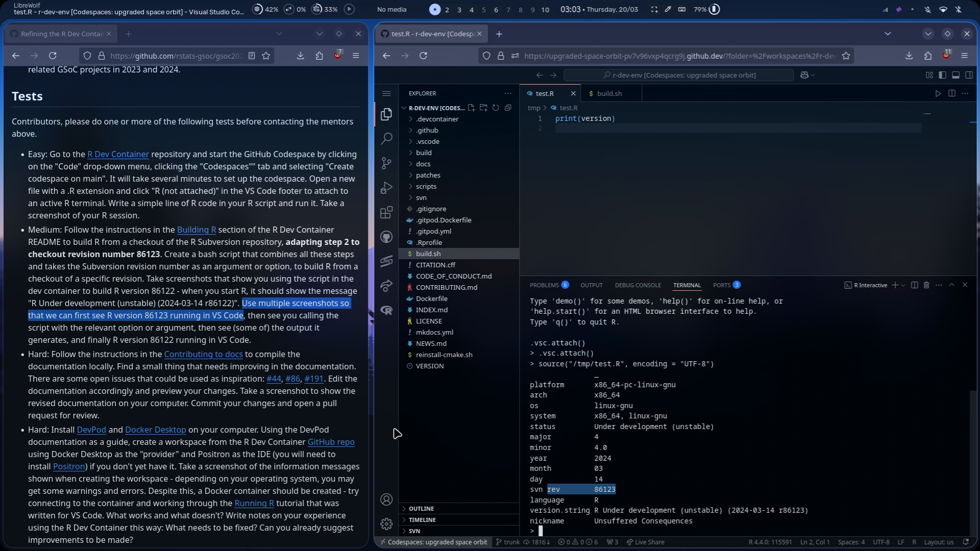Bookmark the GitHub page in the left browser
Viewport: 980px width, 551px height.
click(266, 56)
